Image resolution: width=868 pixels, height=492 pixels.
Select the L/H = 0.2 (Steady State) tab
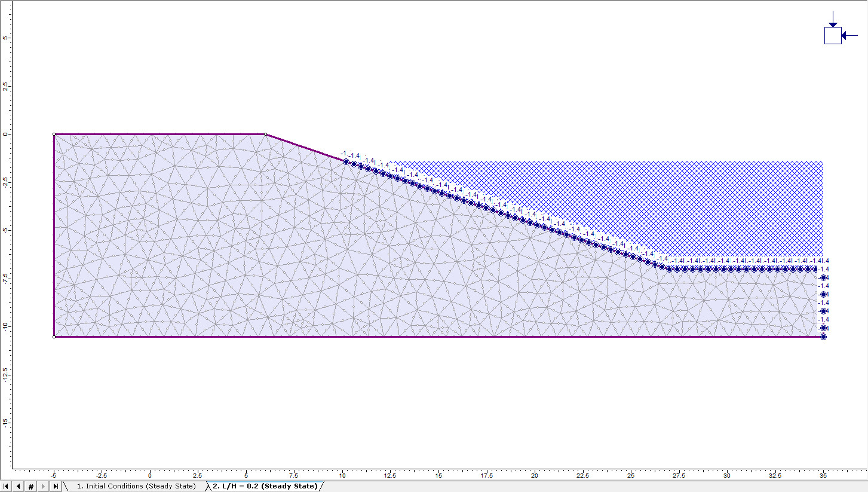[x=265, y=486]
